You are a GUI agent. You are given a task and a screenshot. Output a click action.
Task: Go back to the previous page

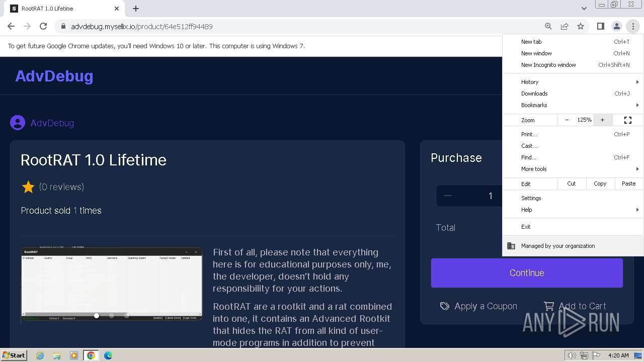pos(11,26)
